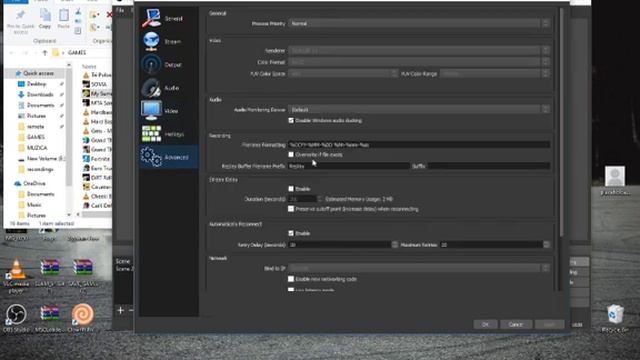Image resolution: width=640 pixels, height=360 pixels.
Task: Click Replay Buffer Suffix field
Action: click(489, 166)
